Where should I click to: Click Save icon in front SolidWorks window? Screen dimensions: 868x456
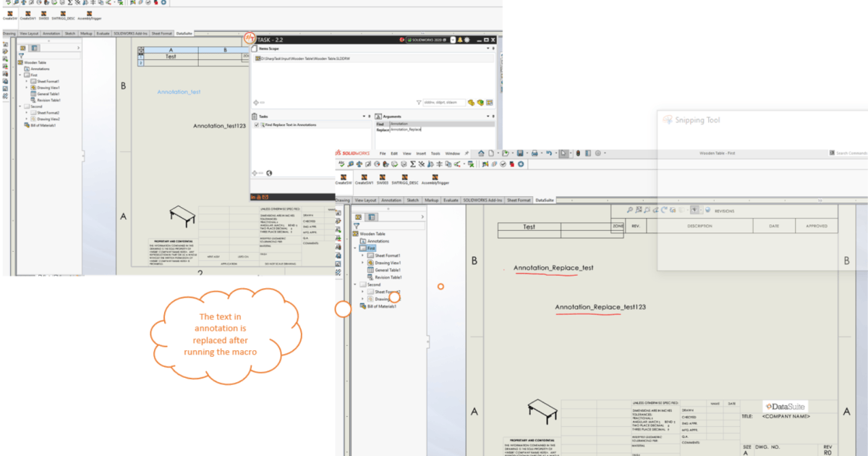click(520, 153)
